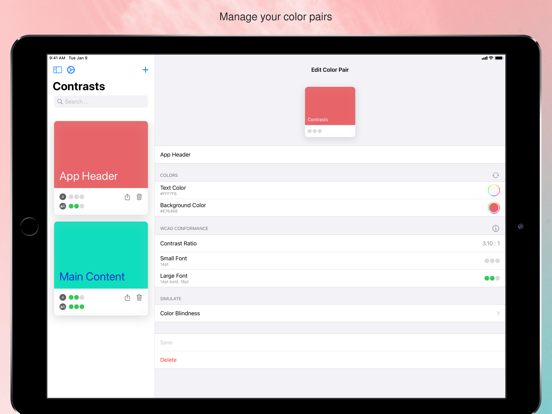Open WCAG Conformance info icon
The height and width of the screenshot is (414, 552).
(x=495, y=228)
